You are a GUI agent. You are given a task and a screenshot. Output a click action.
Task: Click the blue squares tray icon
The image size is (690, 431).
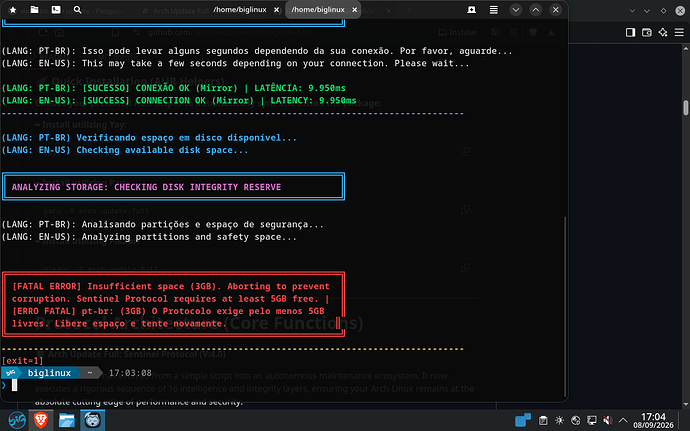coord(523,420)
